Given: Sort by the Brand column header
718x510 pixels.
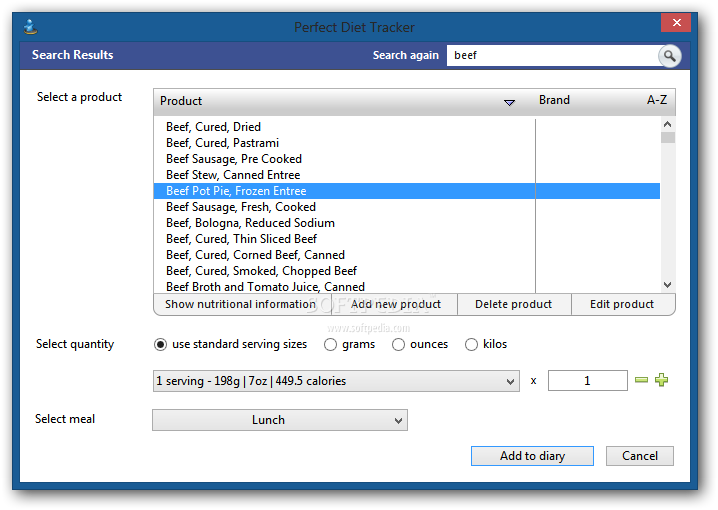Looking at the screenshot, I should [x=554, y=100].
